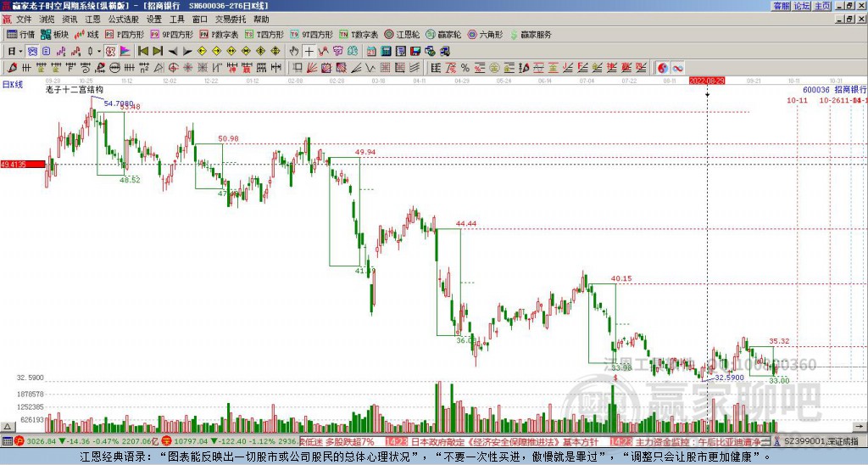Open the 帮助 menu
This screenshot has width=868, height=465.
261,20
